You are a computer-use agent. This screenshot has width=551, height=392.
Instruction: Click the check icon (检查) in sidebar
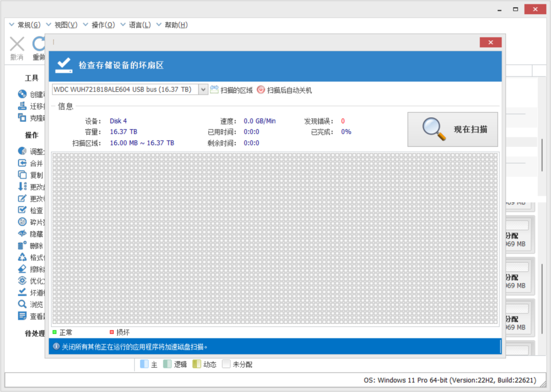[x=22, y=210]
